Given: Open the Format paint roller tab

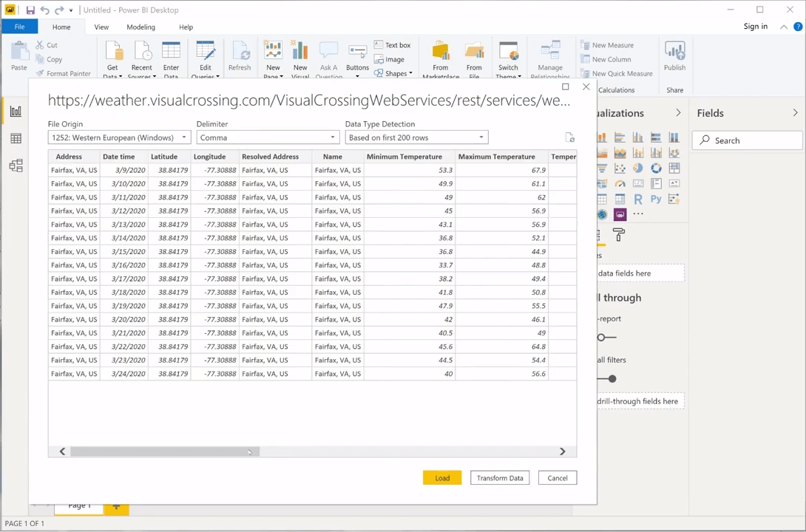Looking at the screenshot, I should tap(619, 235).
